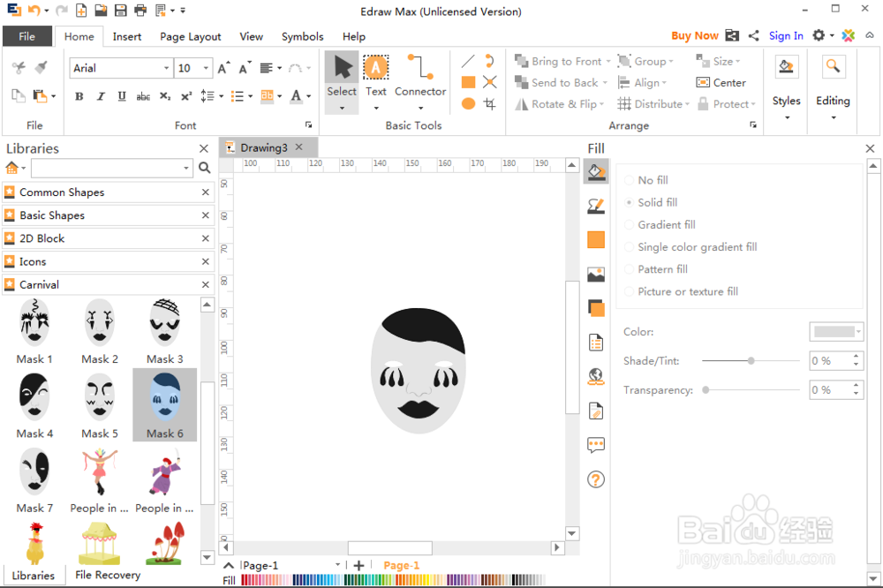The image size is (883, 588).
Task: Open the Arial font name dropdown
Action: (x=166, y=68)
